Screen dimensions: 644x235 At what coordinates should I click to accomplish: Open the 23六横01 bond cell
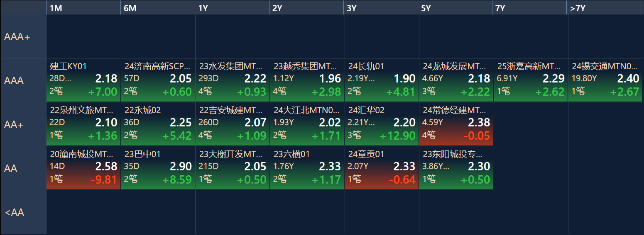(307, 168)
